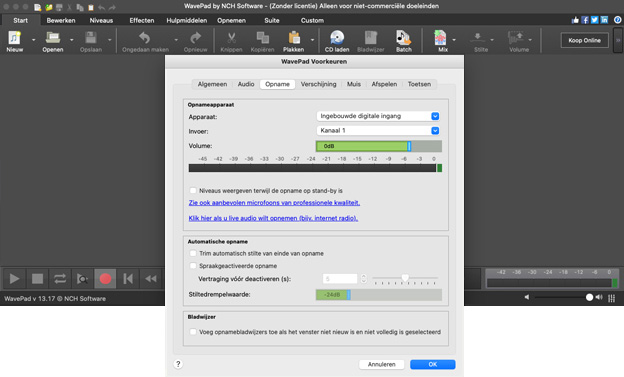The height and width of the screenshot is (377, 624).
Task: Expand the Ongedaan maken dropdown arrow
Action: [176, 40]
